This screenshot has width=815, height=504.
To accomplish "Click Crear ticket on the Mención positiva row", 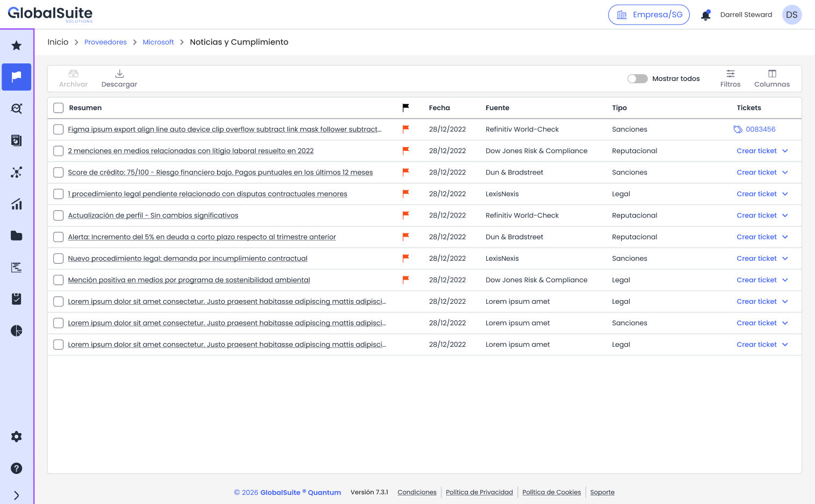I will (x=756, y=280).
